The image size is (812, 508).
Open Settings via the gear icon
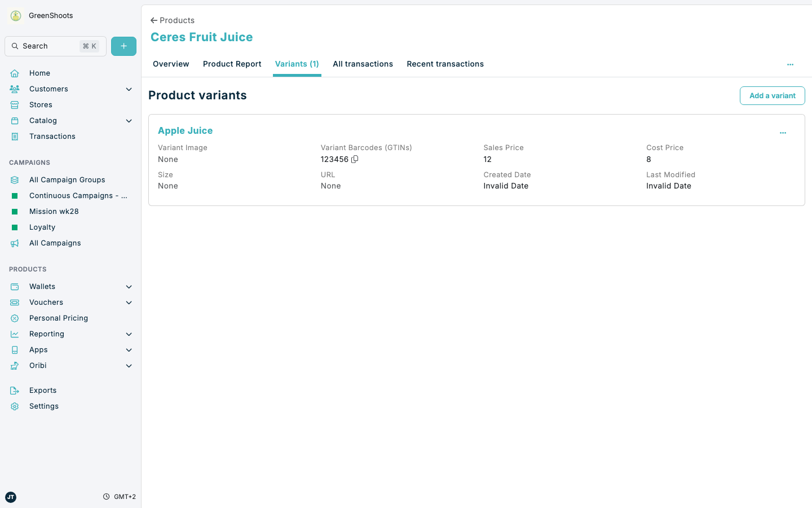click(15, 406)
